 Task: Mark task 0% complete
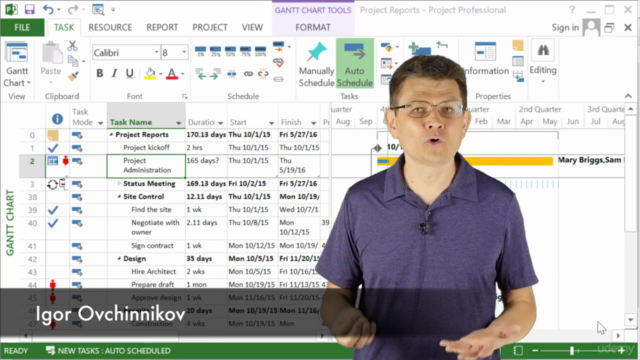(x=200, y=51)
